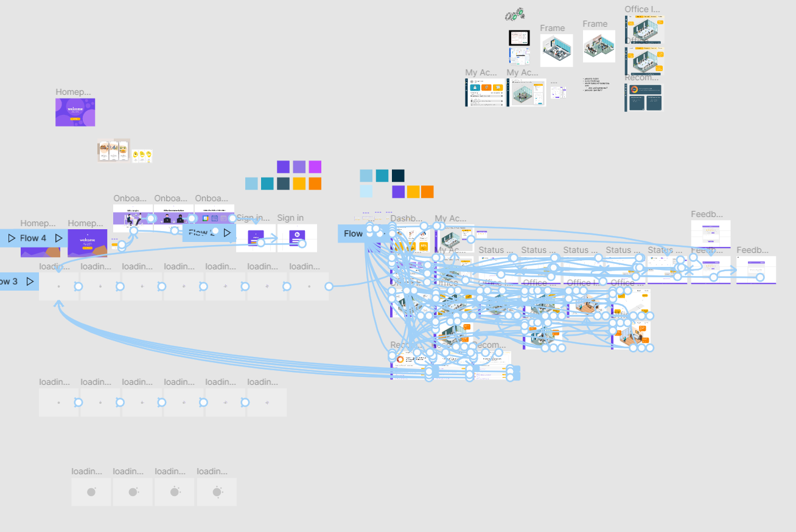
Task: Select loading frame adjacent to Flow 3 badge
Action: tap(59, 286)
